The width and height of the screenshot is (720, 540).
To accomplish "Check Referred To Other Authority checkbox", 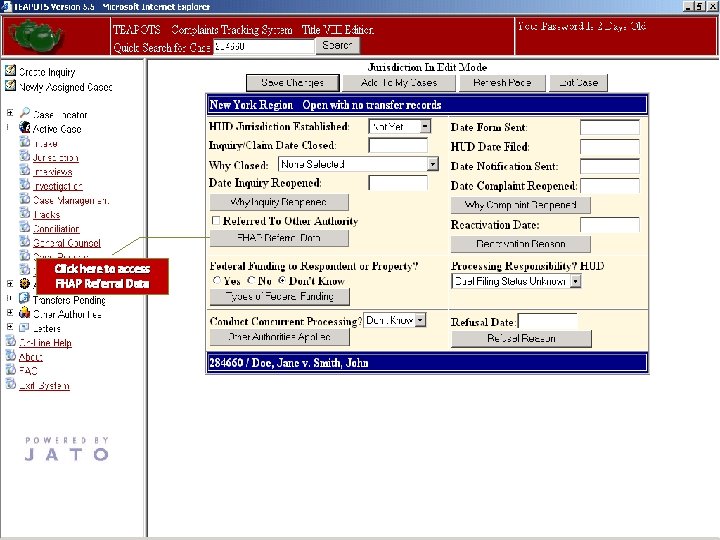I will pos(216,220).
